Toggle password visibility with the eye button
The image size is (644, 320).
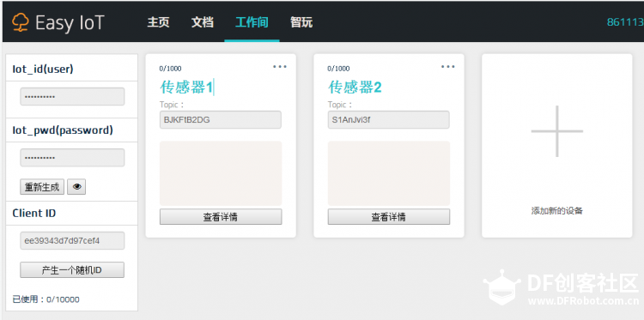coord(76,187)
